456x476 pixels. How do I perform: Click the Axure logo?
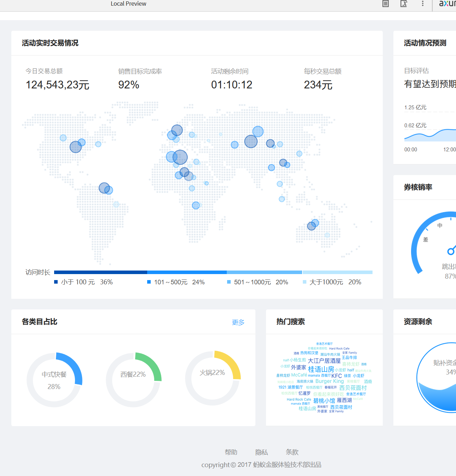pyautogui.click(x=448, y=4)
